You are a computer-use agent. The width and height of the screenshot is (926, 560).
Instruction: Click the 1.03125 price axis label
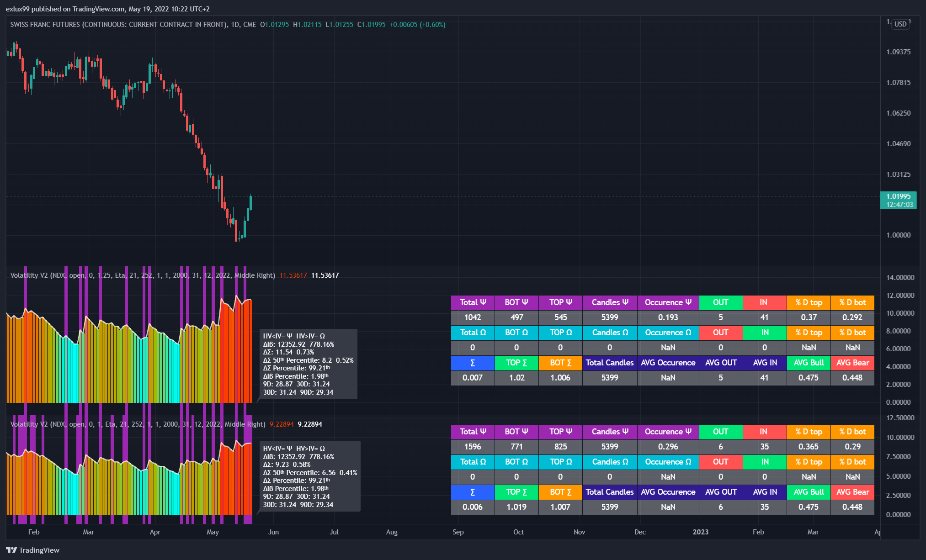point(898,174)
